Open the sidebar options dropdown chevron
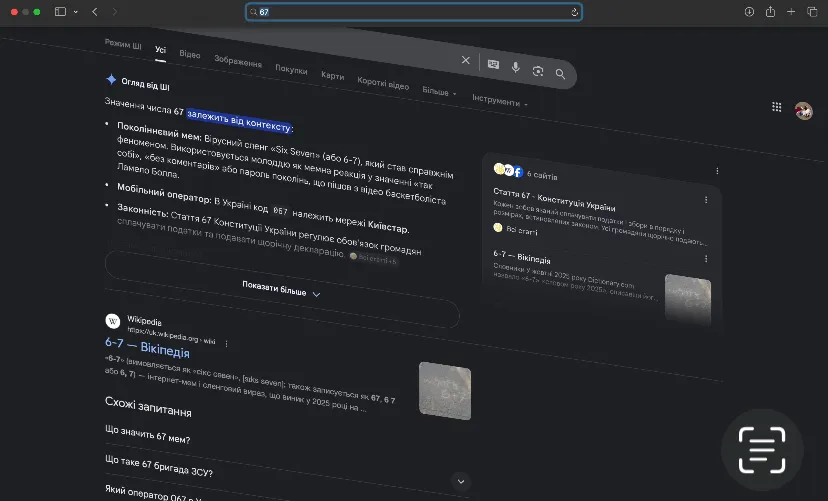828x501 pixels. [76, 12]
